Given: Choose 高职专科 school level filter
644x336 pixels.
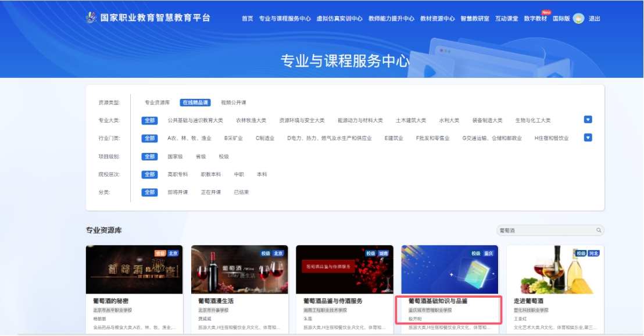Looking at the screenshot, I should pyautogui.click(x=177, y=174).
